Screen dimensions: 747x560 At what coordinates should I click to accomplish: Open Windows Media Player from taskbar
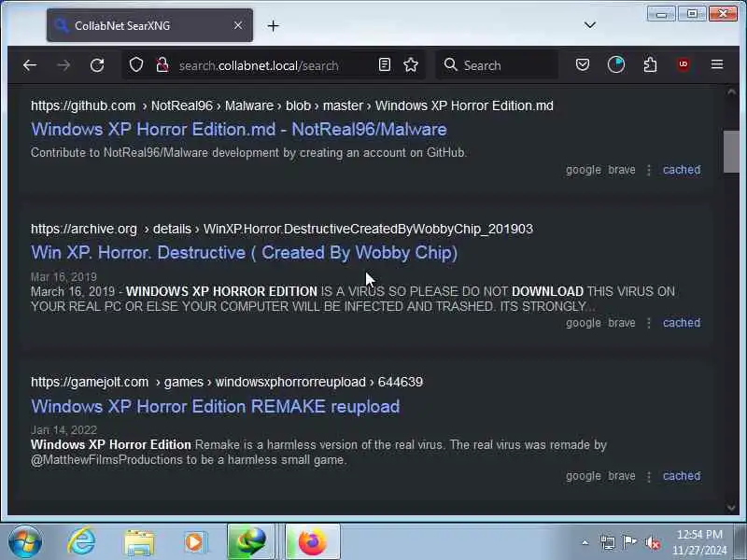click(x=195, y=542)
